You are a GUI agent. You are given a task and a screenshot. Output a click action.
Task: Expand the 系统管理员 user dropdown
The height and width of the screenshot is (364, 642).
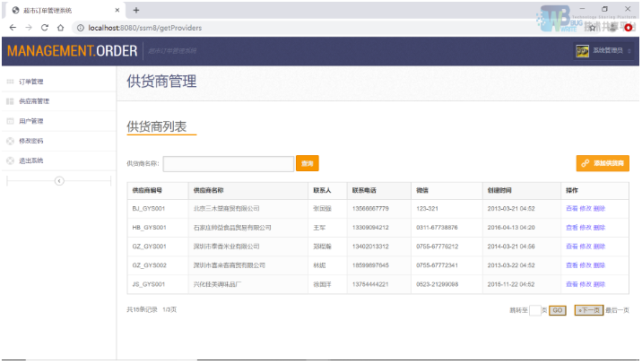[x=629, y=51]
